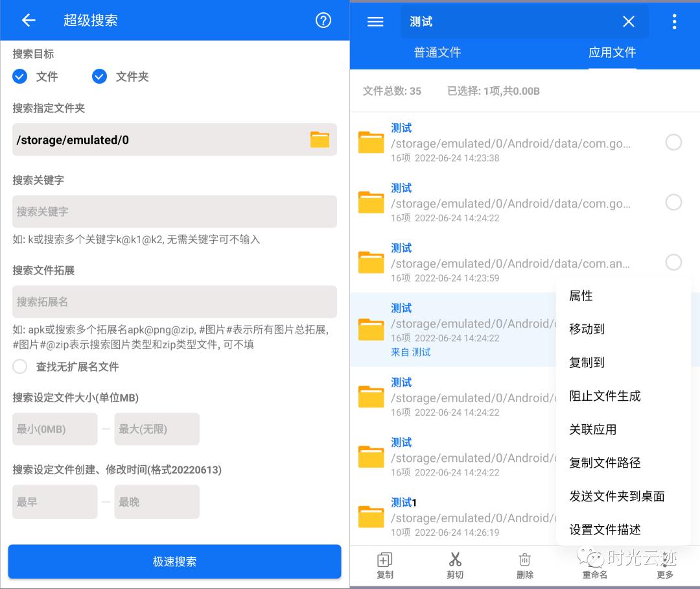
Task: Click the 重命名 rename icon
Action: pyautogui.click(x=594, y=564)
